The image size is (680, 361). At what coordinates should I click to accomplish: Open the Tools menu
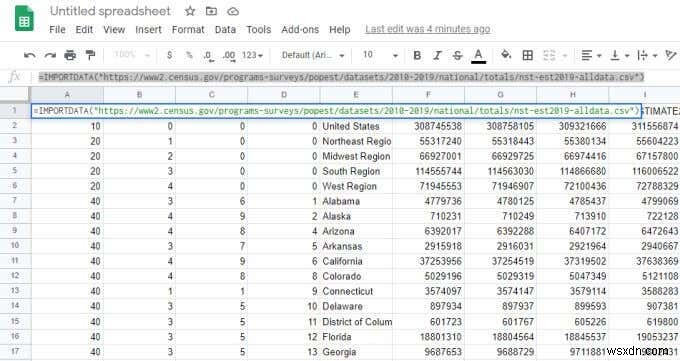(x=258, y=30)
